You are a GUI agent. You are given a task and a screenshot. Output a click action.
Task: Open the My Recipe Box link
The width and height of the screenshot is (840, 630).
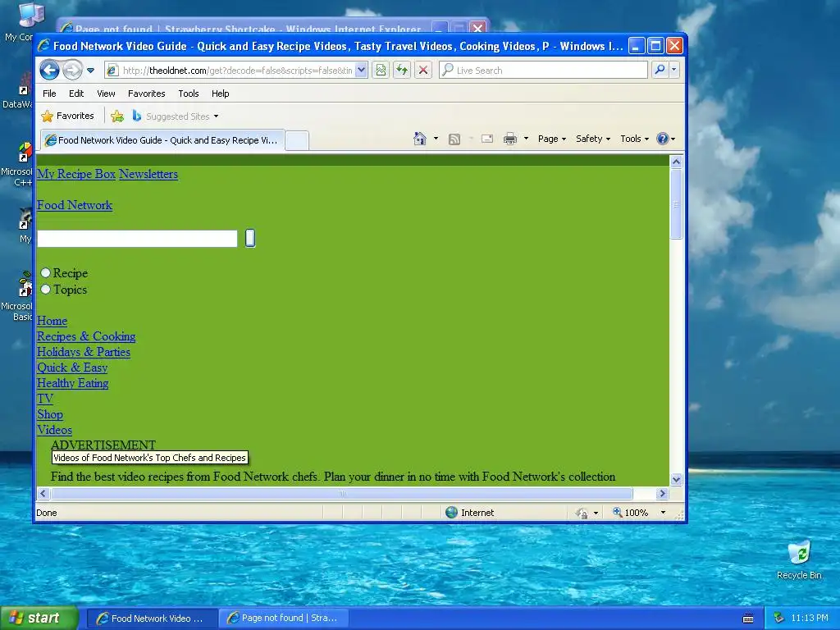coord(76,174)
